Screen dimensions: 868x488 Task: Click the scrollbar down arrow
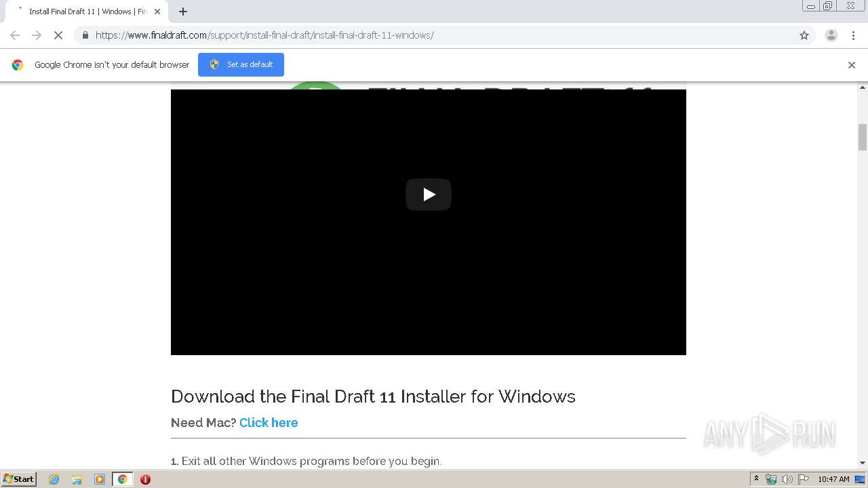click(x=863, y=463)
